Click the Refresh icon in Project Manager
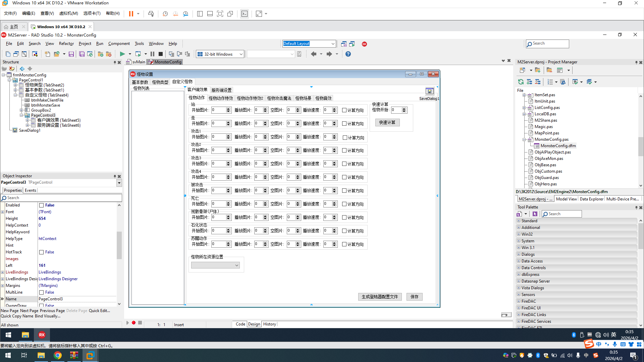The height and width of the screenshot is (362, 644). click(521, 82)
